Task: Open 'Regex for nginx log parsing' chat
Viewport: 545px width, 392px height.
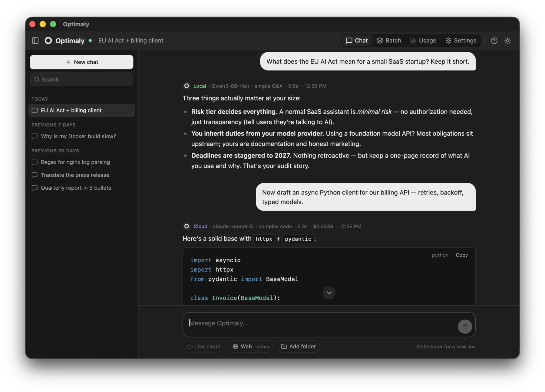Action: click(81, 162)
